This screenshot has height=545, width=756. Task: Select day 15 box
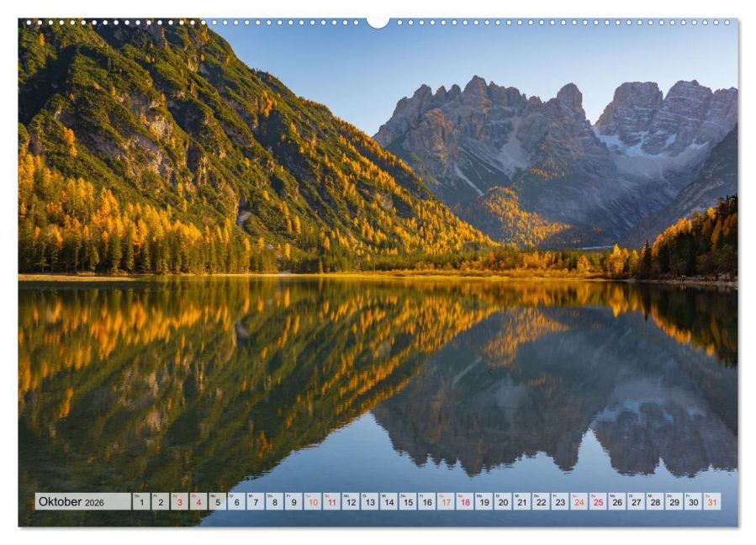tap(408, 501)
